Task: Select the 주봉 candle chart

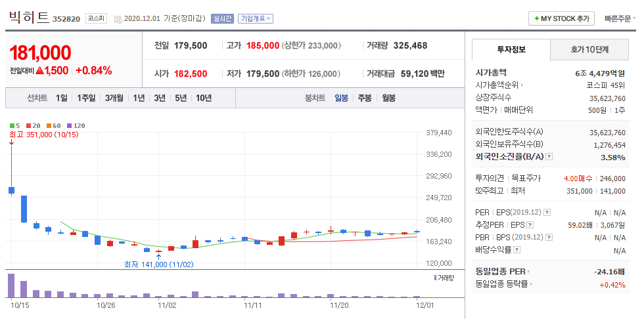Action: [x=365, y=98]
